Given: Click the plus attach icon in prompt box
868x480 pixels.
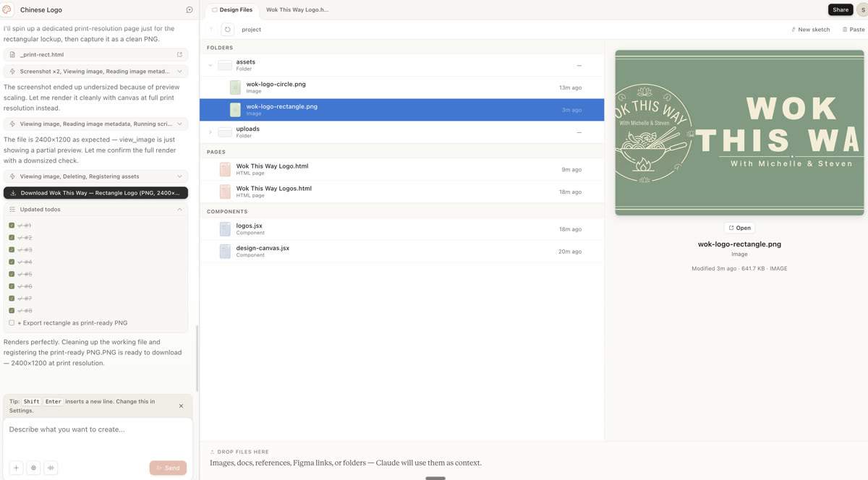Looking at the screenshot, I should click(16, 468).
